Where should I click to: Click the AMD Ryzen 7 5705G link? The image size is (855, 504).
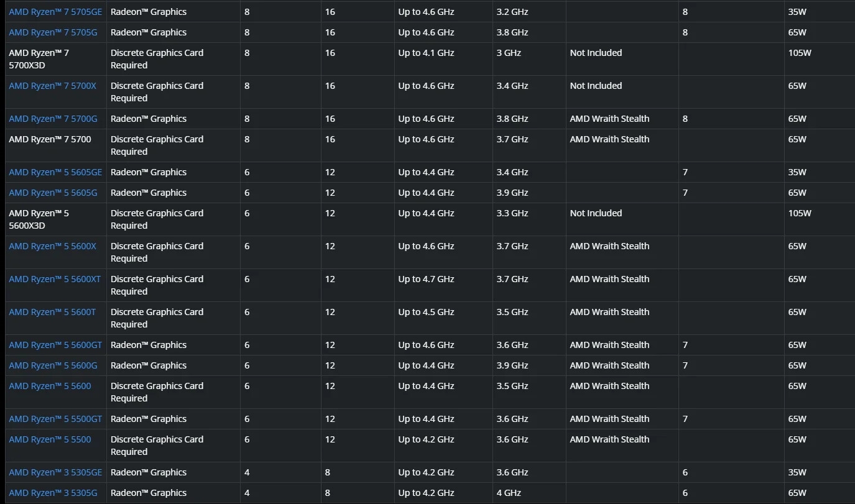pyautogui.click(x=53, y=32)
